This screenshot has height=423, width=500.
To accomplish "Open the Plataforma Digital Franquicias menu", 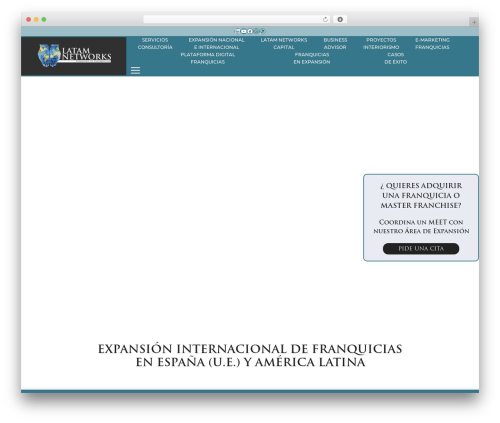I will point(208,58).
